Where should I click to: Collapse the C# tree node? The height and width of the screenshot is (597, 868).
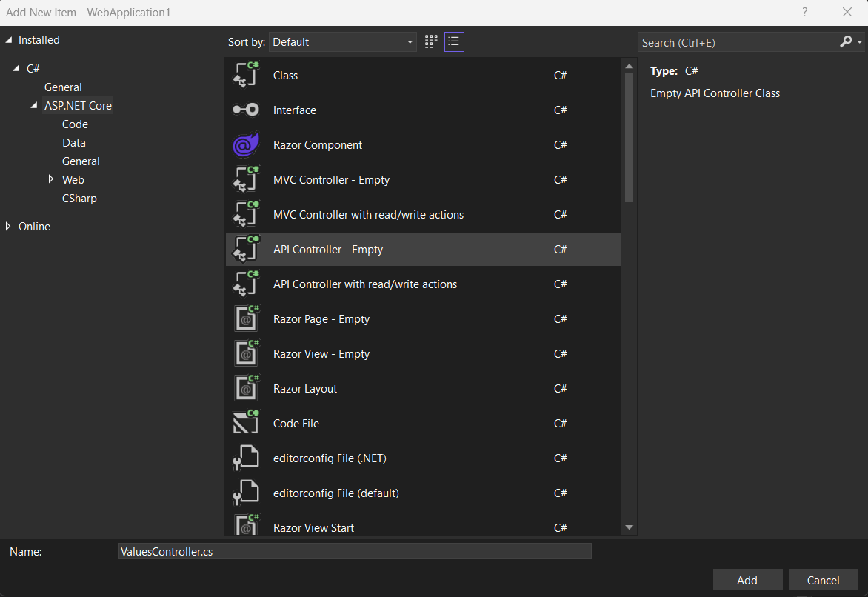pos(16,68)
